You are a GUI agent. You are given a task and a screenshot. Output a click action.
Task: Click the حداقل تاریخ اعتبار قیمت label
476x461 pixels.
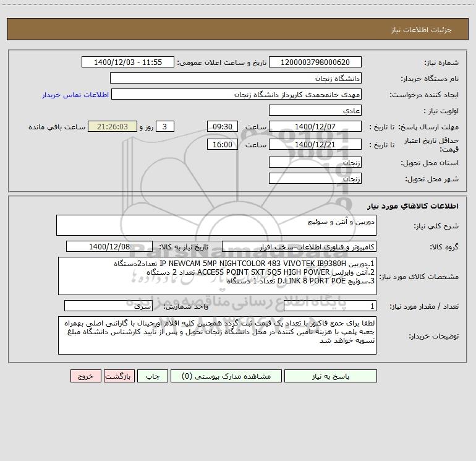pos(431,145)
